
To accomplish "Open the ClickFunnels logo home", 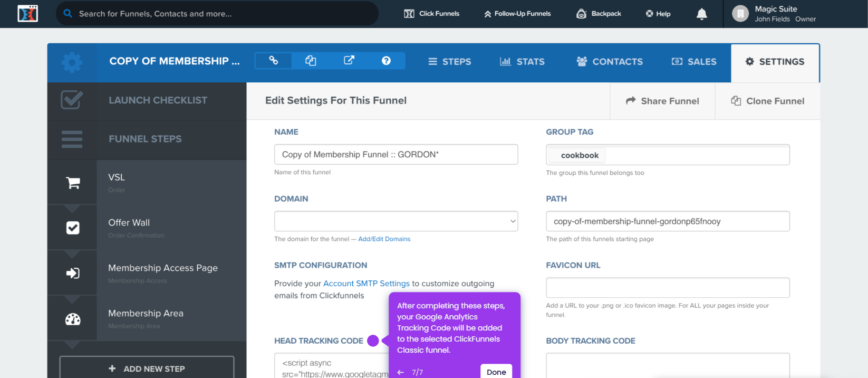I will [27, 14].
